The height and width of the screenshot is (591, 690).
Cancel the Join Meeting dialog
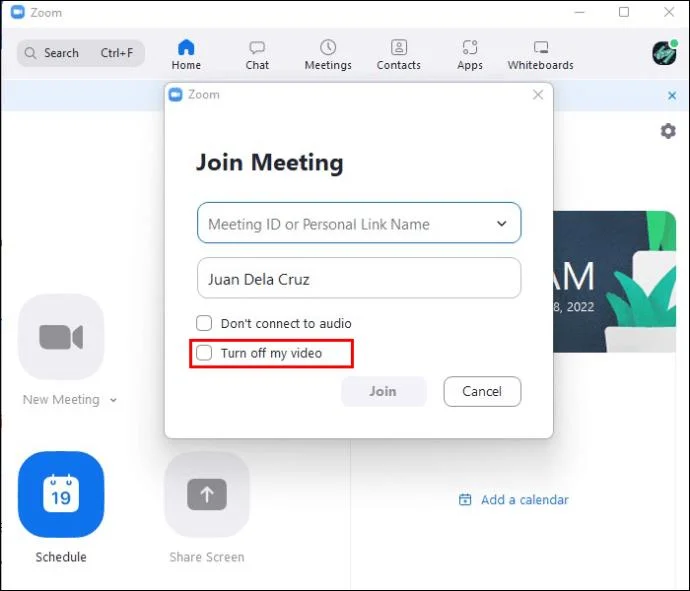click(482, 391)
